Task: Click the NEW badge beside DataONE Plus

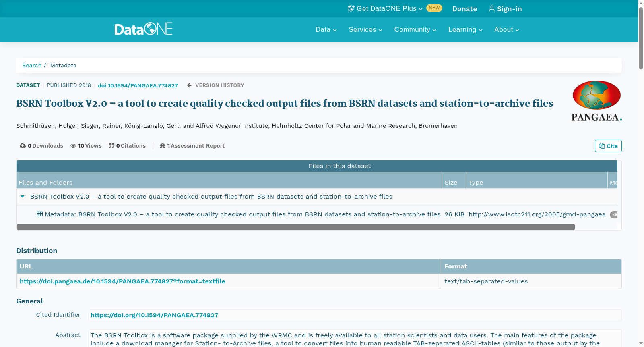Action: 434,8
